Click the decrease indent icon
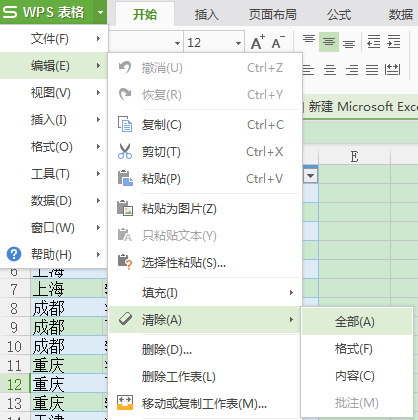This screenshot has height=420, width=418. 374,42
